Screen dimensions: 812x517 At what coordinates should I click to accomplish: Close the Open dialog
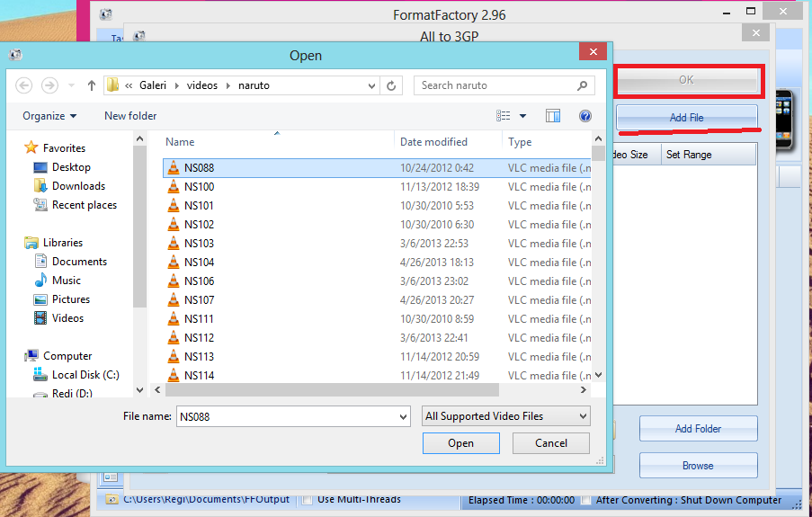click(x=593, y=52)
